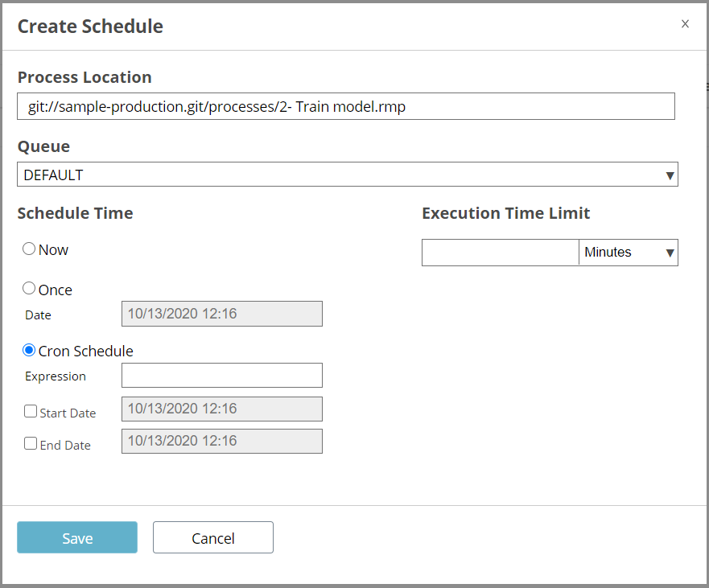Click the 'Cron Schedule' label text
Image resolution: width=709 pixels, height=588 pixels.
[85, 352]
